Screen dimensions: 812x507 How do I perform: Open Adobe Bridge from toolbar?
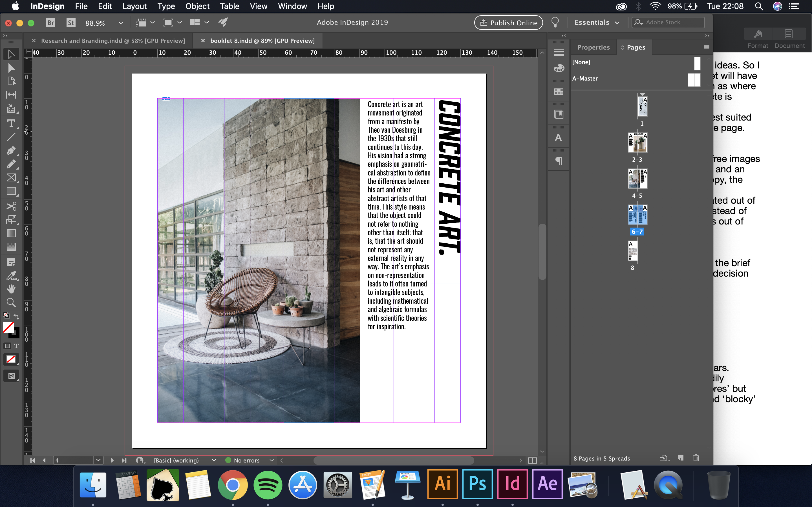[51, 23]
